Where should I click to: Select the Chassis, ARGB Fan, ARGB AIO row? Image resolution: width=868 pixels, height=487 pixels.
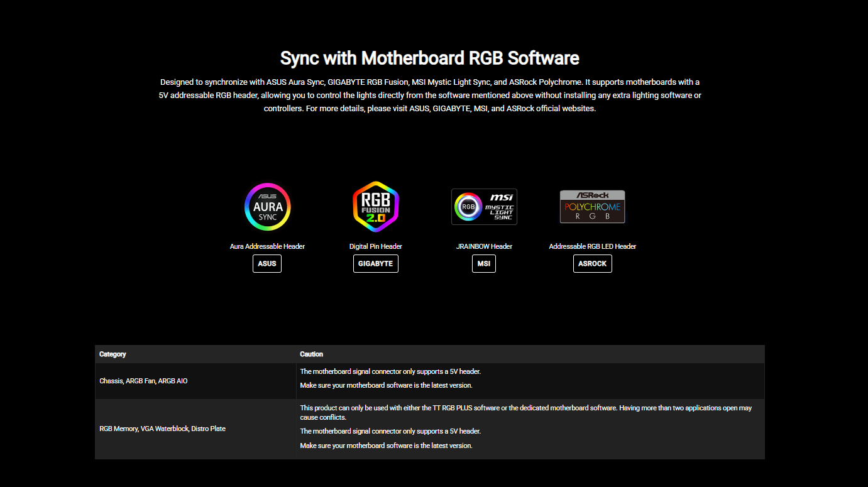click(143, 381)
